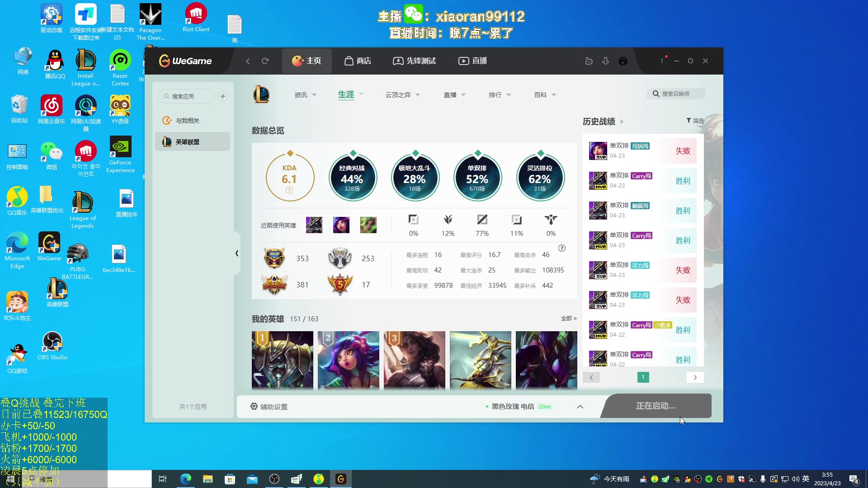Viewport: 868px width, 488px height.
Task: Focus the 搜索召唤师 search field
Action: coord(676,94)
